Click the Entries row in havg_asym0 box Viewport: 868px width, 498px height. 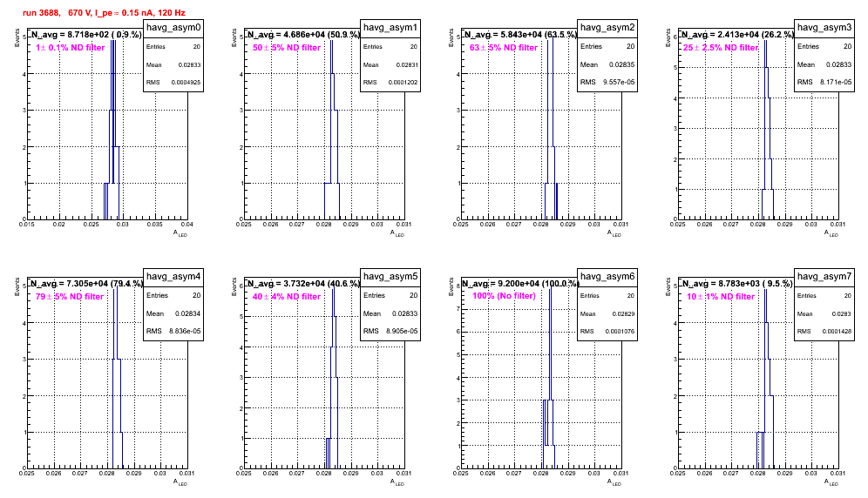tap(173, 47)
